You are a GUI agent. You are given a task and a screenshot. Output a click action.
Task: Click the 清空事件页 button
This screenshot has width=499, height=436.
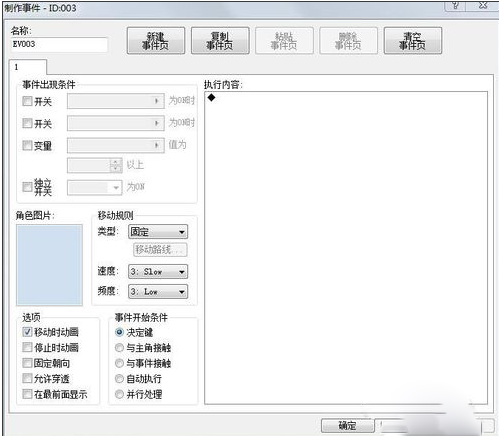[413, 41]
